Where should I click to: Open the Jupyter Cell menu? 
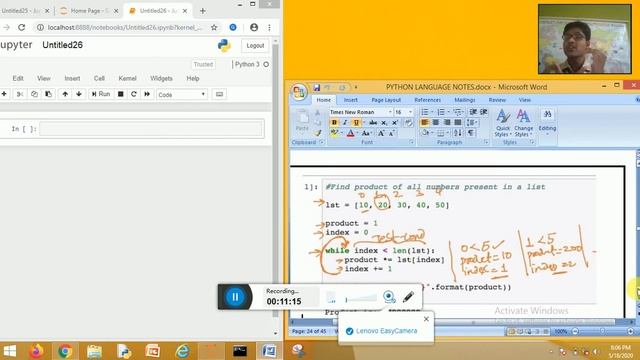(99, 78)
